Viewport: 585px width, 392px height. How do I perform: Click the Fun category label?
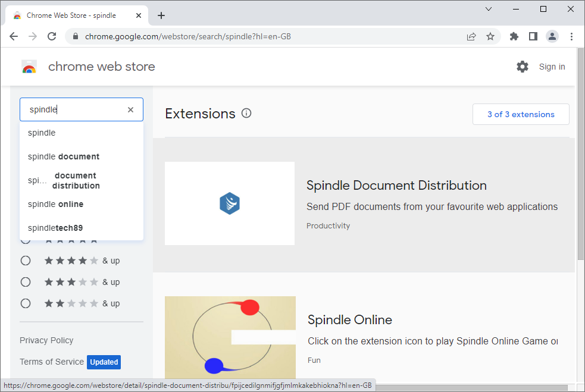pos(314,360)
